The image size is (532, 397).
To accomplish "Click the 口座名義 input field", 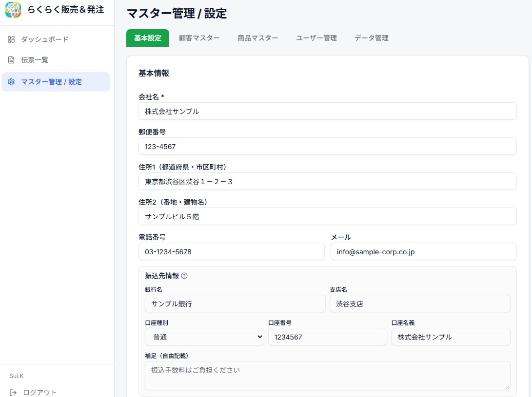I will tap(451, 337).
